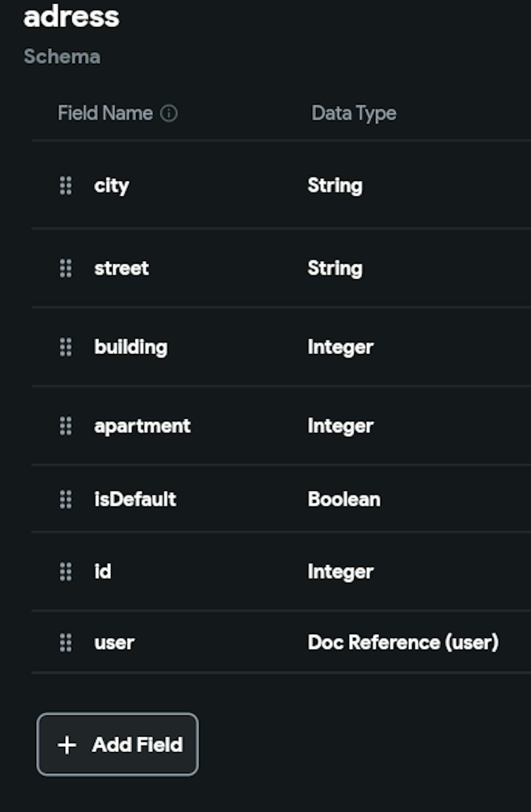Open the Boolean type dropdown for isDefault
Image resolution: width=531 pixels, height=812 pixels.
tap(344, 499)
